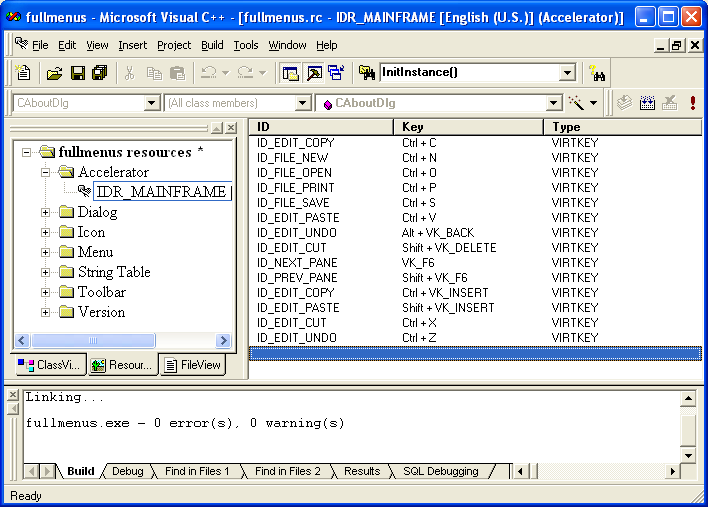Sort by the ID column header

click(321, 127)
